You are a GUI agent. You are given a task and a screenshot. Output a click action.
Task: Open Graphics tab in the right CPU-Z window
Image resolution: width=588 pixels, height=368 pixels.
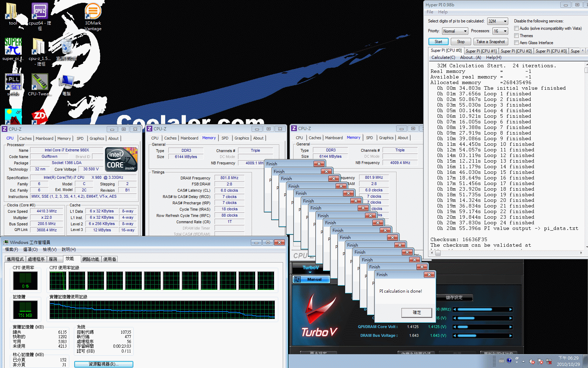pyautogui.click(x=386, y=138)
